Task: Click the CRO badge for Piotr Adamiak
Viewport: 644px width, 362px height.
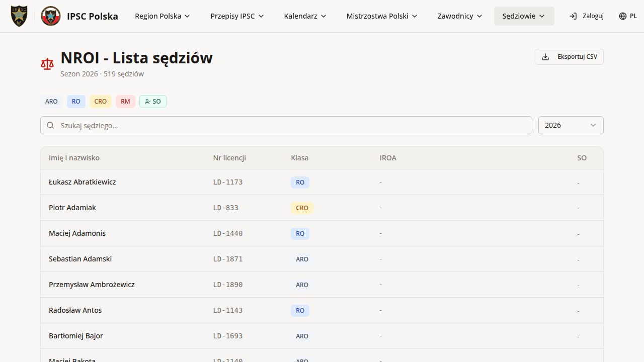Action: tap(302, 208)
